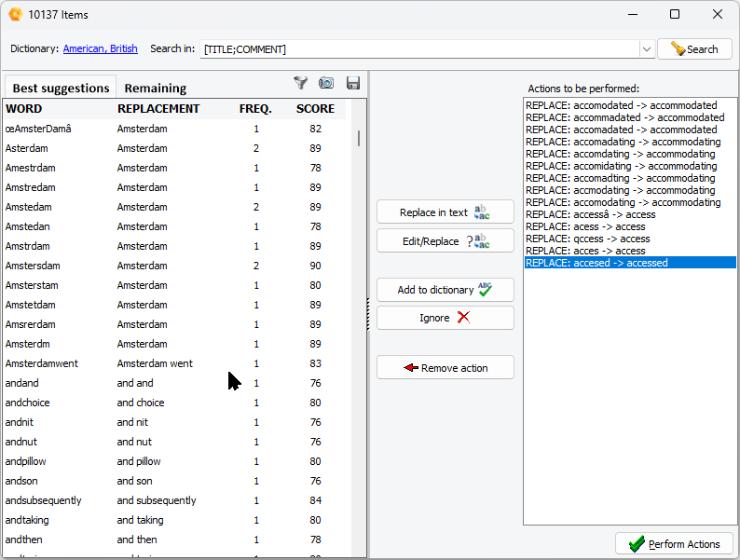Select action 'accomadting -> accommodating'
Screen dimensions: 740x560
tap(630, 178)
